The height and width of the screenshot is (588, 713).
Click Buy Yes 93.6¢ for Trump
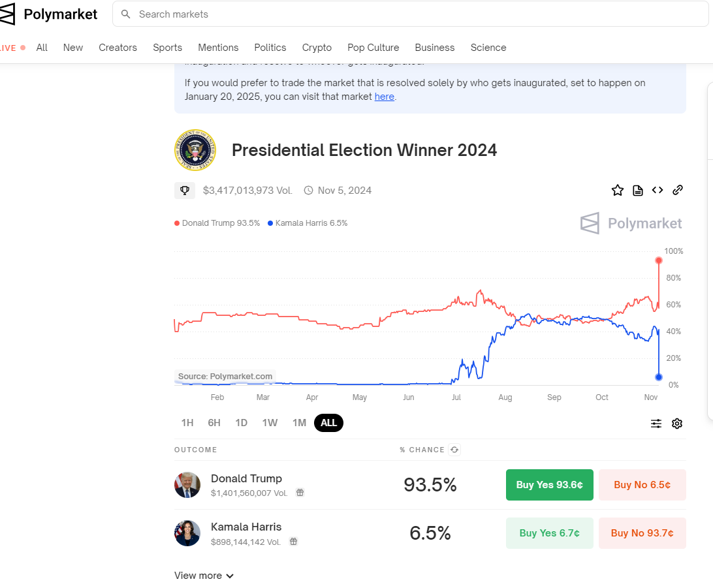pos(549,485)
